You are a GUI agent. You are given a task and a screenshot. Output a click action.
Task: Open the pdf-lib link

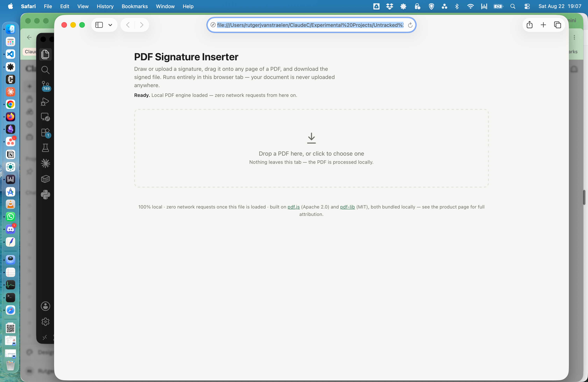click(347, 207)
